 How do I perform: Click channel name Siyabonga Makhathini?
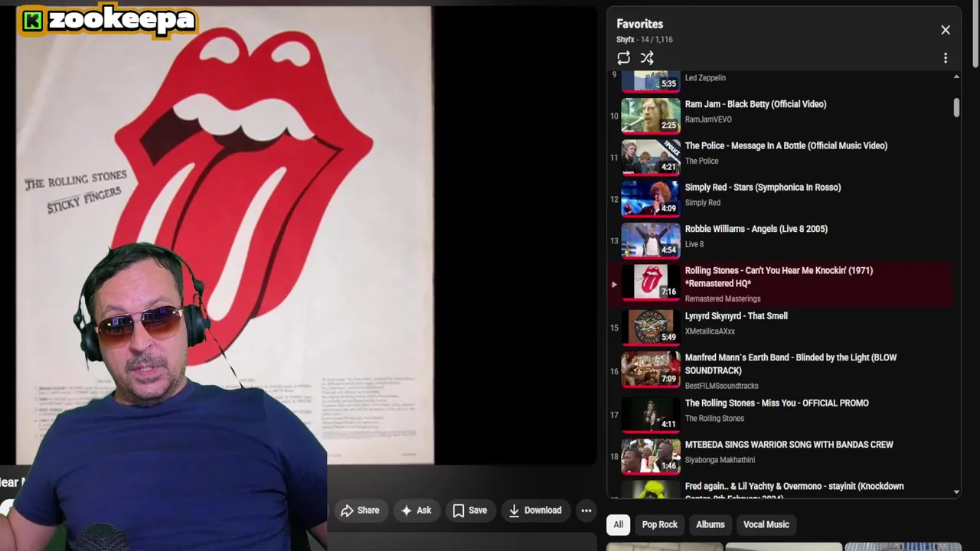pos(720,460)
